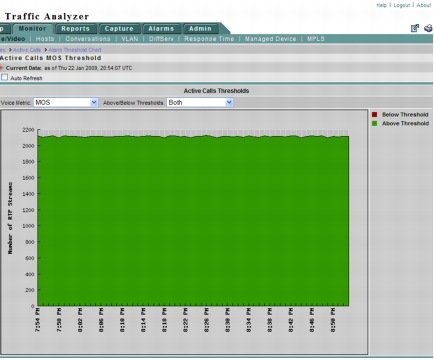Open the Hosts submenu item
Image resolution: width=434 pixels, height=360 pixels.
(45, 39)
